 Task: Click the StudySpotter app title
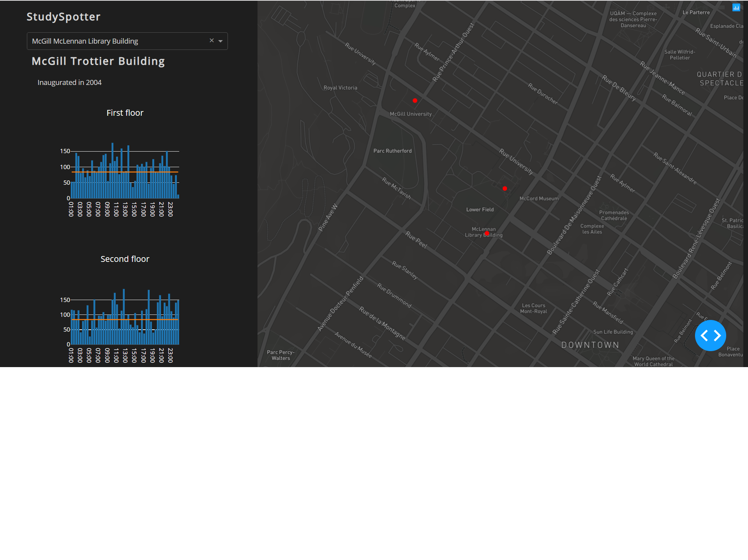pyautogui.click(x=64, y=17)
